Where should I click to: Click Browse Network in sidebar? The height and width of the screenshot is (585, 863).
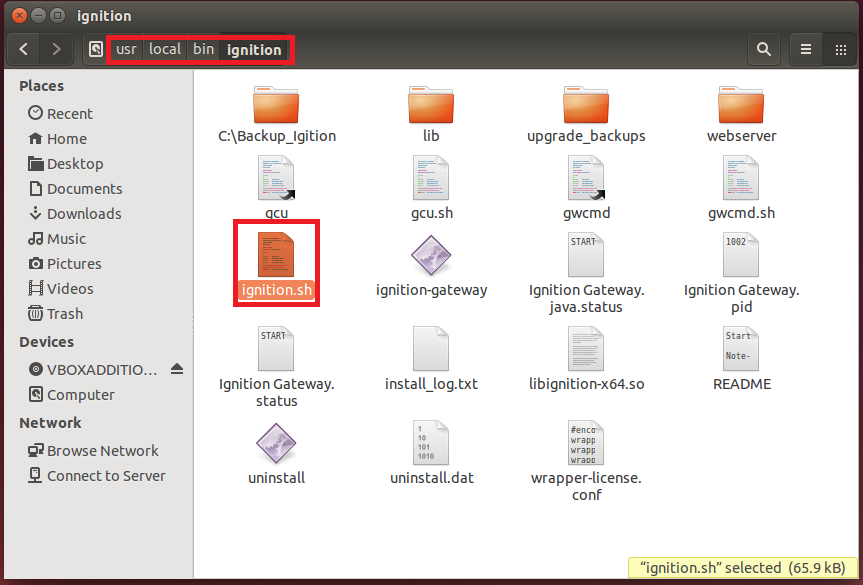tap(93, 451)
